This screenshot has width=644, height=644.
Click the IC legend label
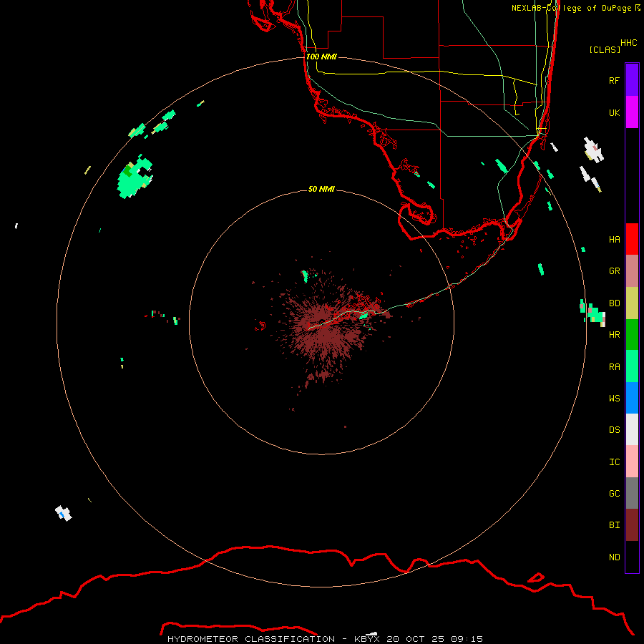[x=614, y=462]
